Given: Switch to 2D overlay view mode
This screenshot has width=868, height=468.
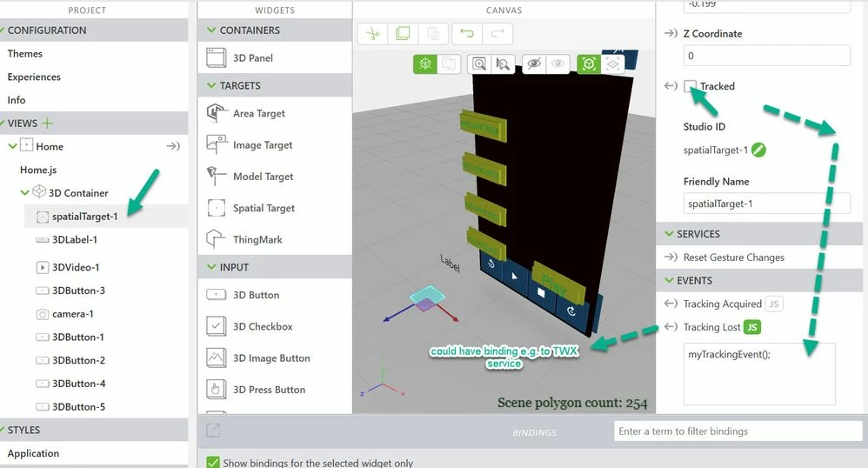Looking at the screenshot, I should click(x=449, y=64).
